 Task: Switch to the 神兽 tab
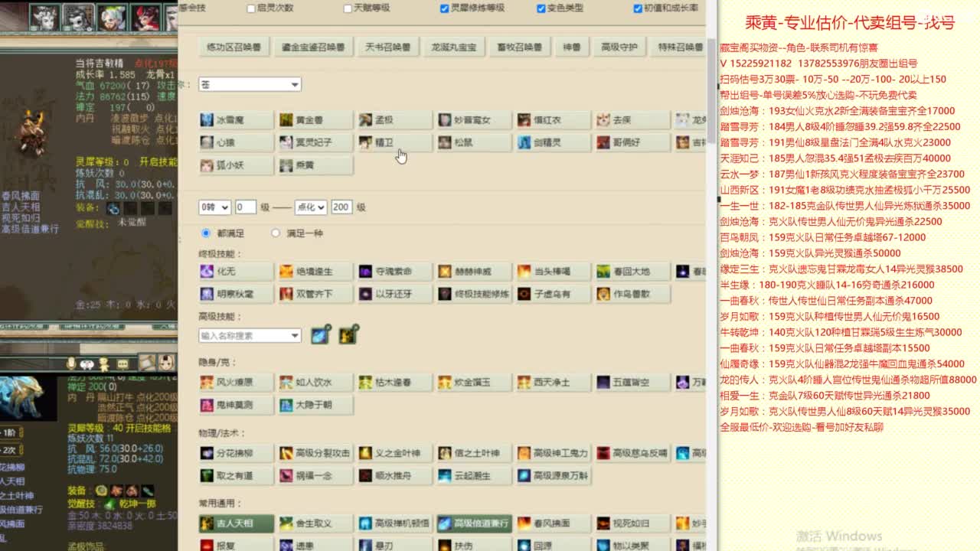[572, 47]
